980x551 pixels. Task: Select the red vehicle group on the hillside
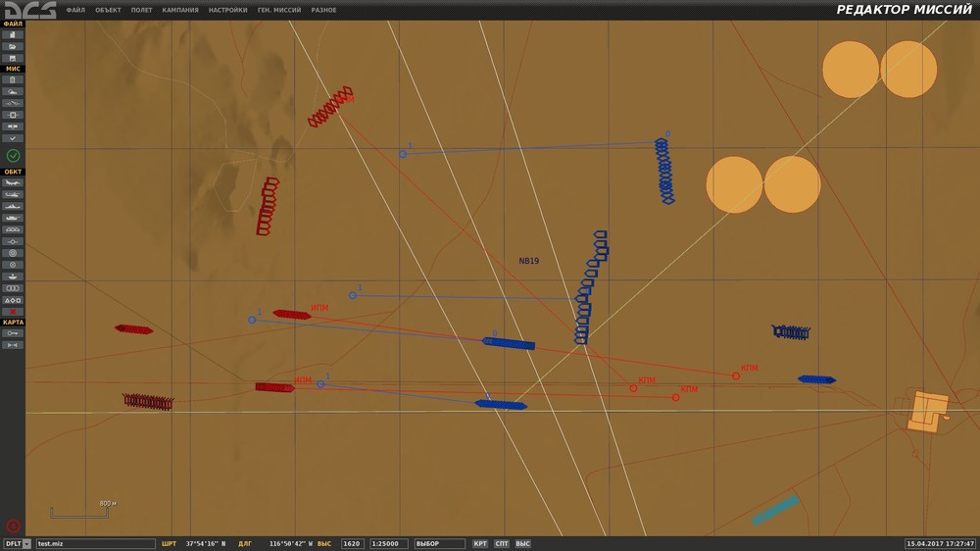click(x=268, y=207)
